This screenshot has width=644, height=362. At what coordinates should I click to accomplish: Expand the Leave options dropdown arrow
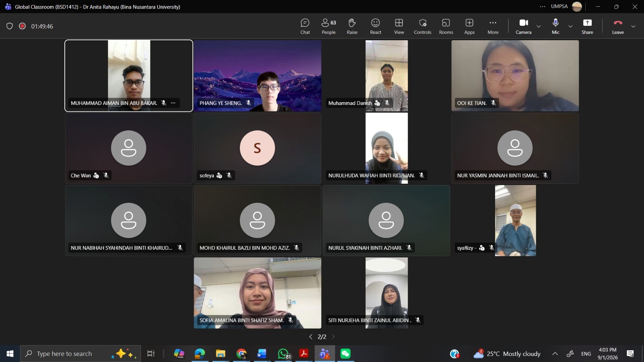(633, 27)
